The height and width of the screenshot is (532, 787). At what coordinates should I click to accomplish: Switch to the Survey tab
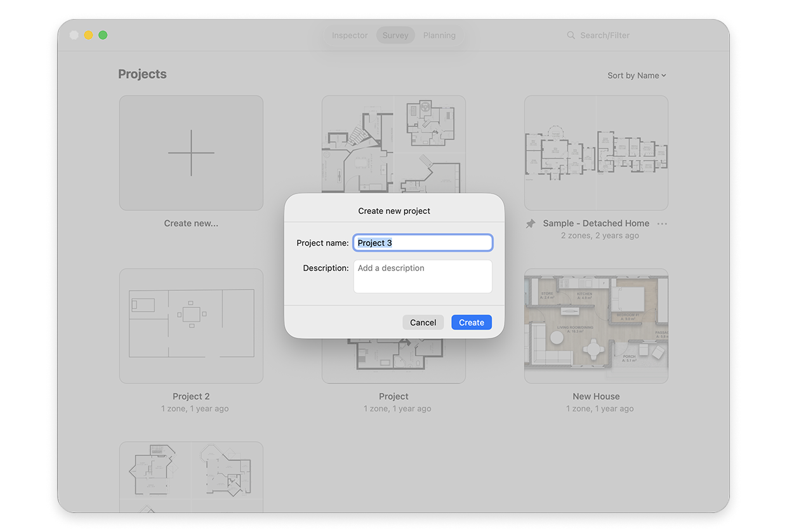395,36
